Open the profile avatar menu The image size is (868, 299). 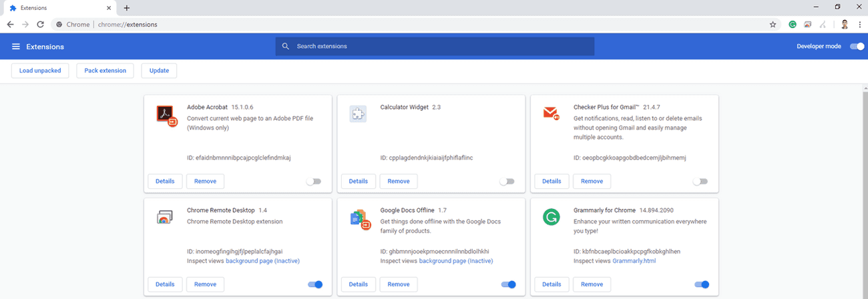pos(845,24)
